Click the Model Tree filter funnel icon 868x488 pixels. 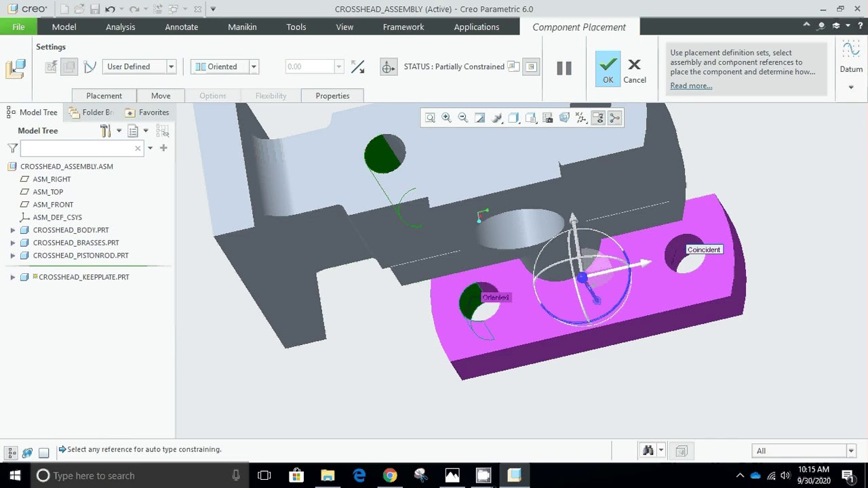pyautogui.click(x=12, y=148)
